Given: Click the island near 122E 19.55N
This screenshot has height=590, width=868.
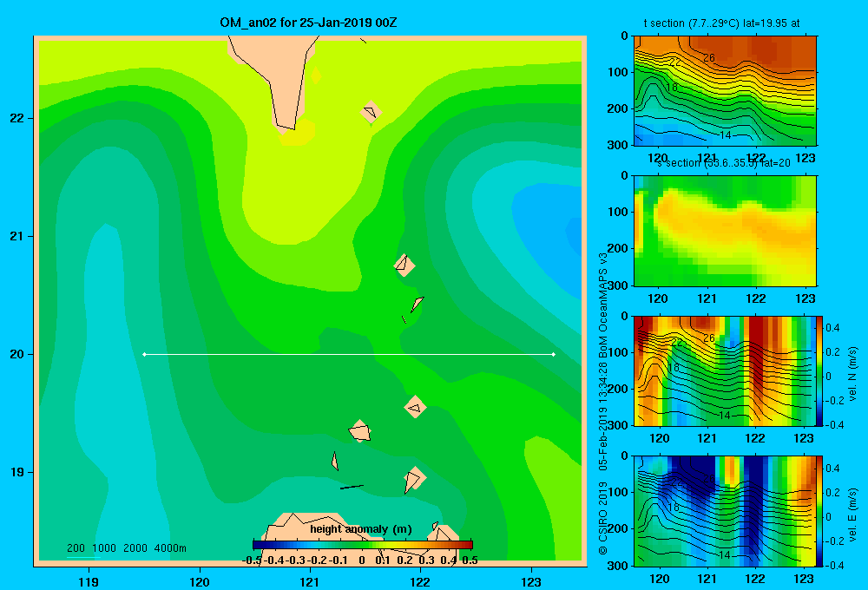Looking at the screenshot, I should (415, 407).
